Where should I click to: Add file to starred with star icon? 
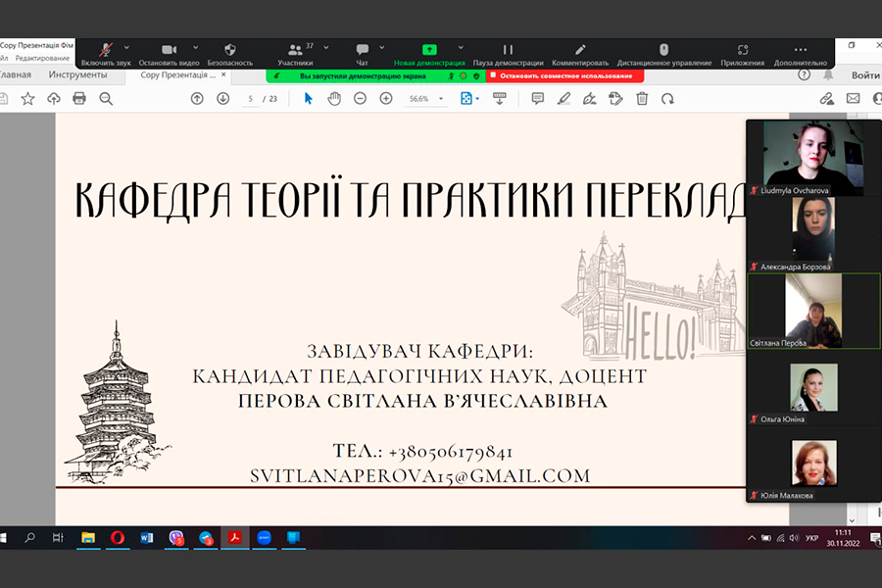[x=27, y=99]
